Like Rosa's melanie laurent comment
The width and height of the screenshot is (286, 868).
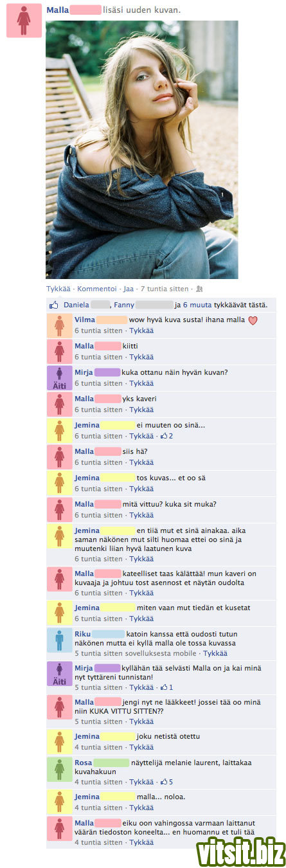point(141,782)
